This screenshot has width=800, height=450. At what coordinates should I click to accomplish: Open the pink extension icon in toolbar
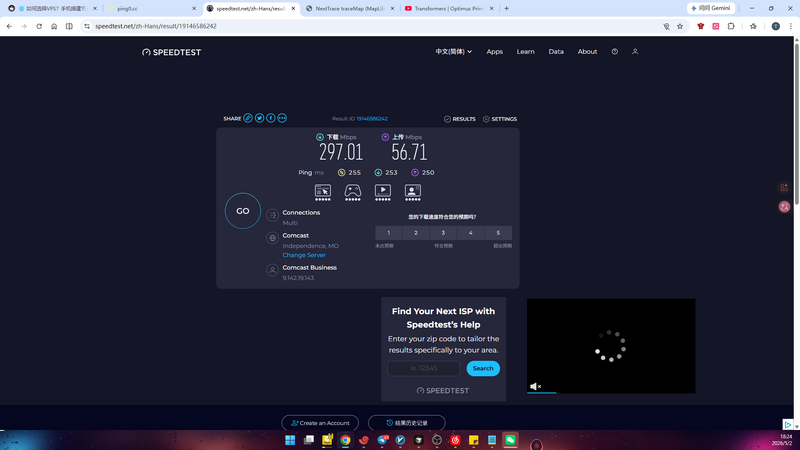(x=716, y=26)
